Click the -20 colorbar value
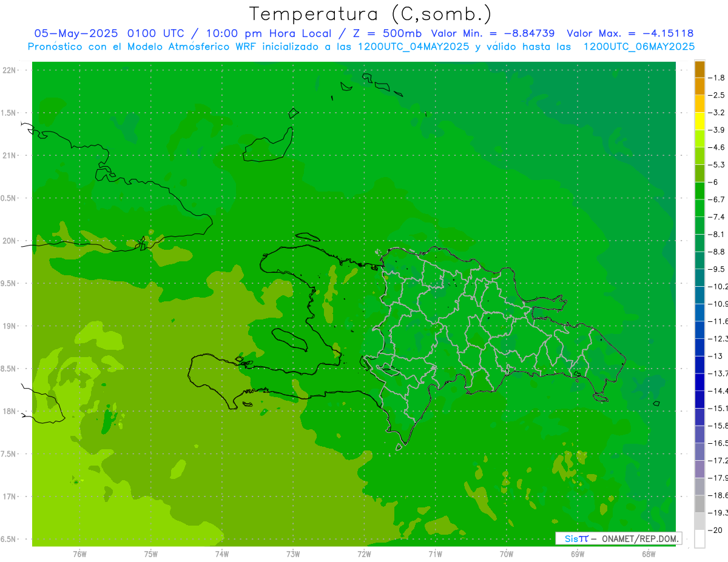Viewport: 728px width, 562px height. (716, 530)
